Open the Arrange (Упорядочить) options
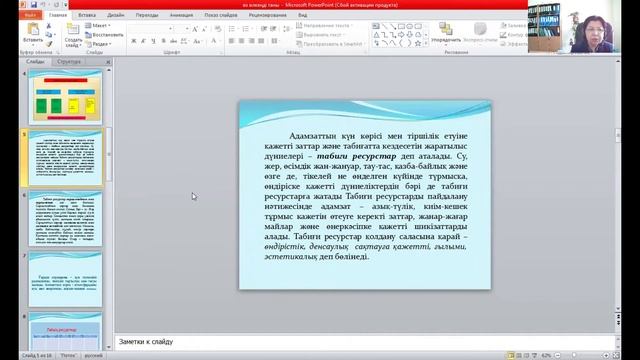Screen dimensions: 640x360 [446, 33]
